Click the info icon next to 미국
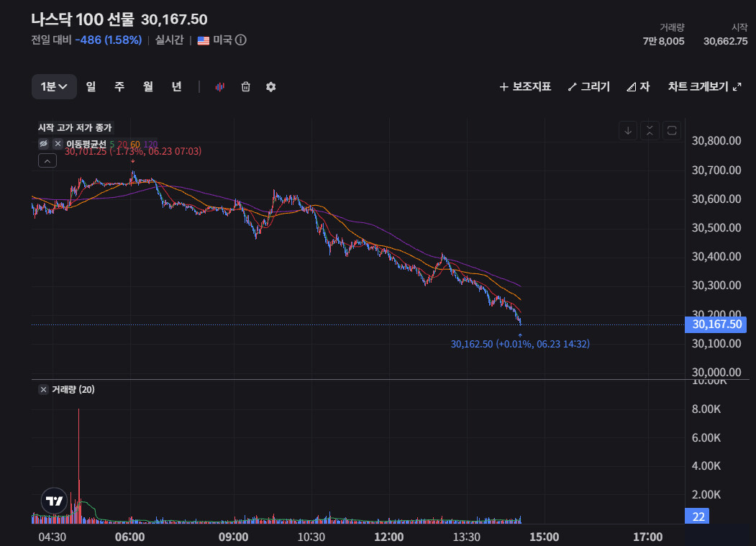The height and width of the screenshot is (546, 756). 240,40
